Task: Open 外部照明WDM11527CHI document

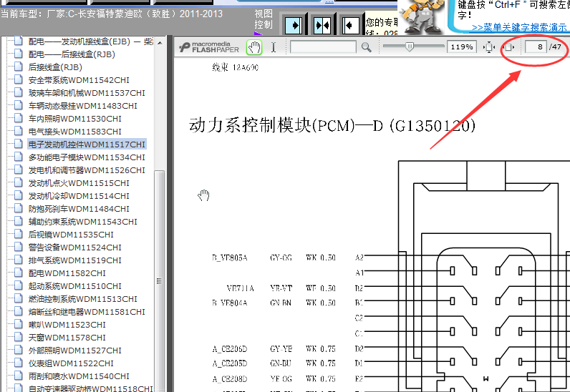Action: coord(75,351)
